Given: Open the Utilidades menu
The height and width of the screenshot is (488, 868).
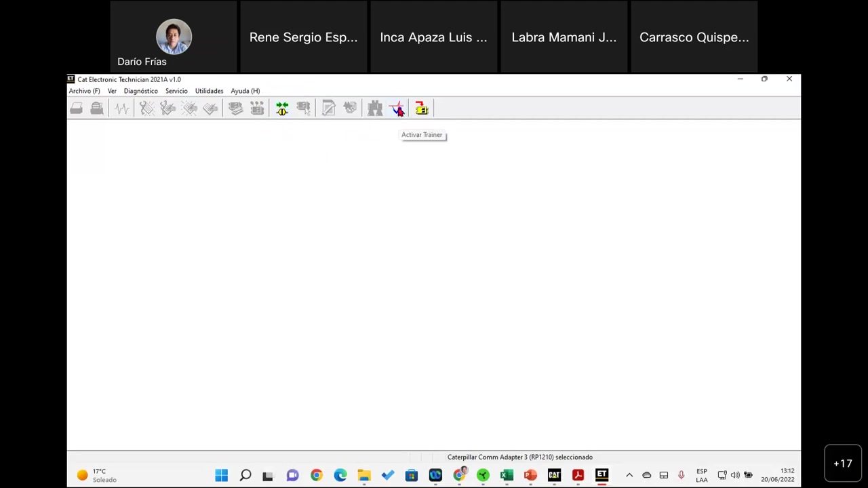Looking at the screenshot, I should pos(209,91).
